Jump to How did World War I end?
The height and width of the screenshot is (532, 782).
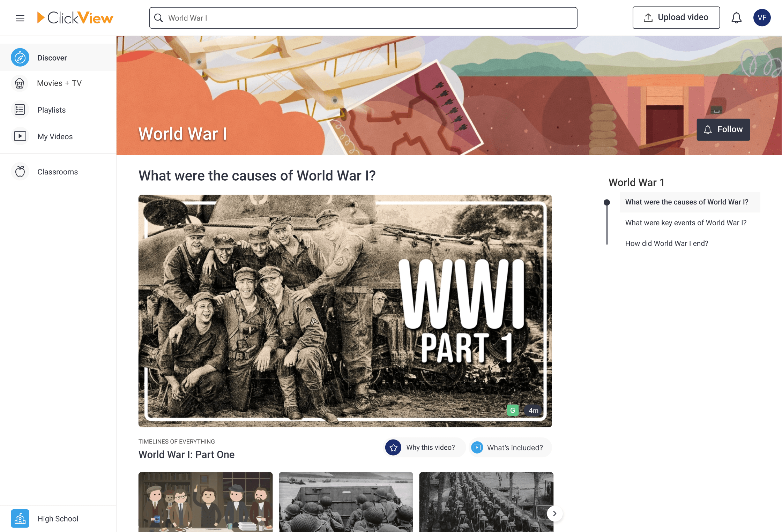[666, 243]
